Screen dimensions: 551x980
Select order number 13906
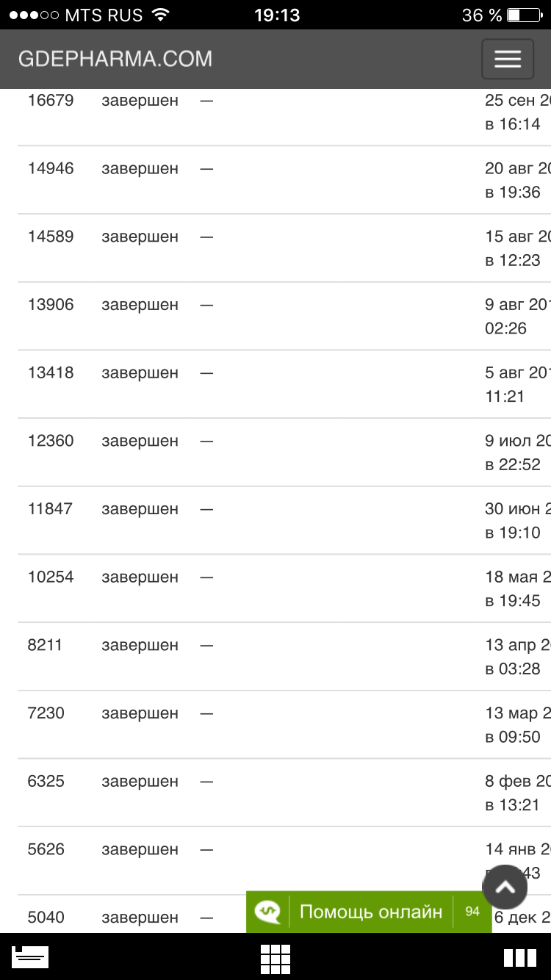click(51, 304)
